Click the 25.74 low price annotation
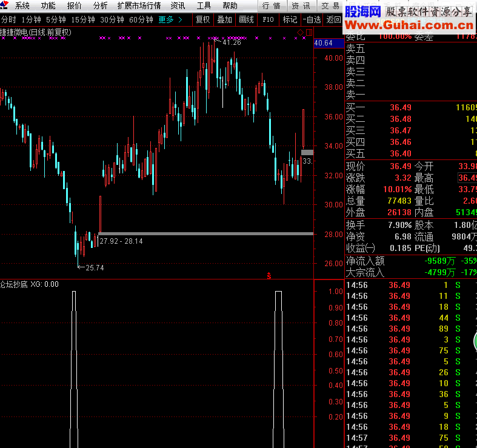This screenshot has width=477, height=448. [95, 268]
